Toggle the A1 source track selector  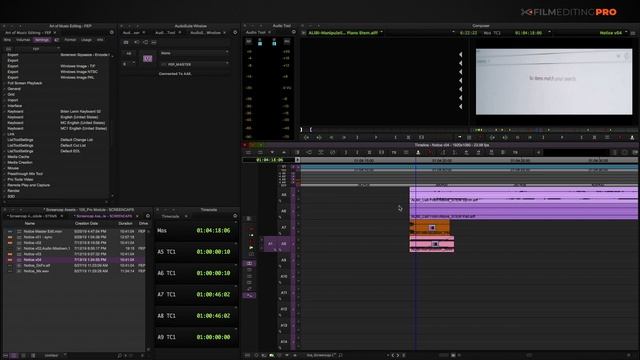(x=270, y=244)
